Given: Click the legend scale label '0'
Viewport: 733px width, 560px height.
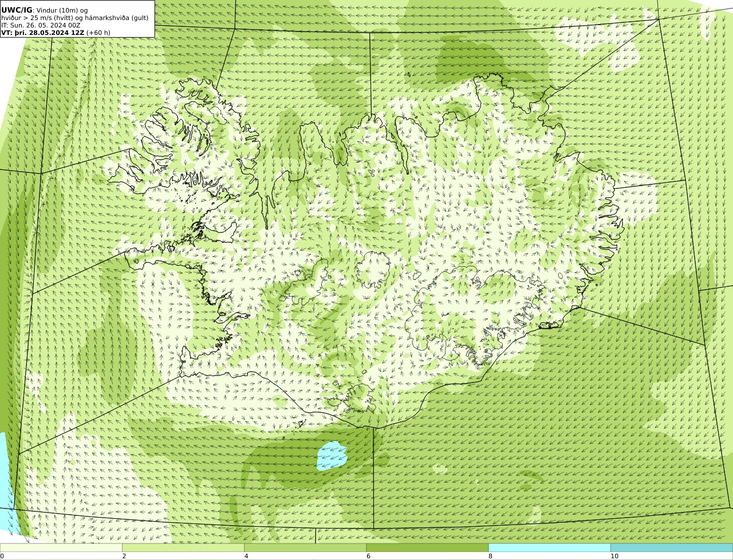Looking at the screenshot, I should click(x=2, y=556).
